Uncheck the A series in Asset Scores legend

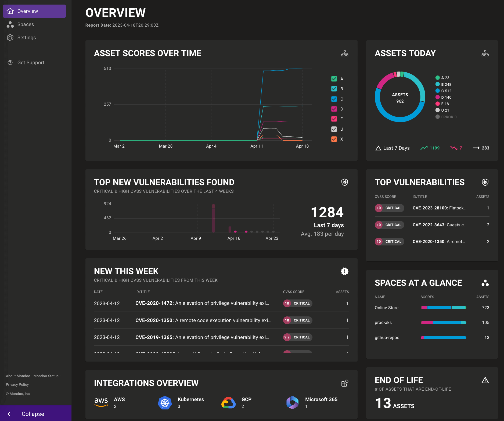tap(334, 79)
